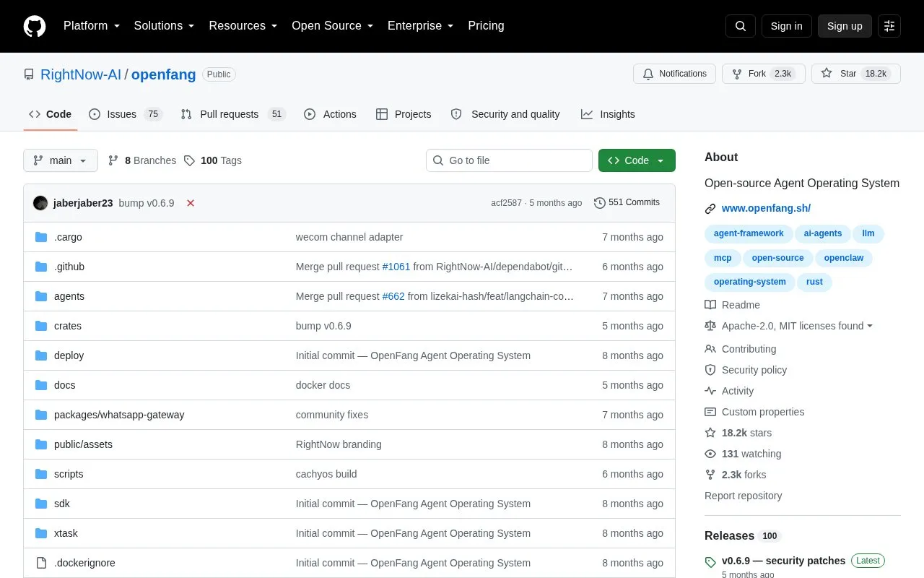Click Report repository link
This screenshot has width=924, height=578.
click(743, 496)
